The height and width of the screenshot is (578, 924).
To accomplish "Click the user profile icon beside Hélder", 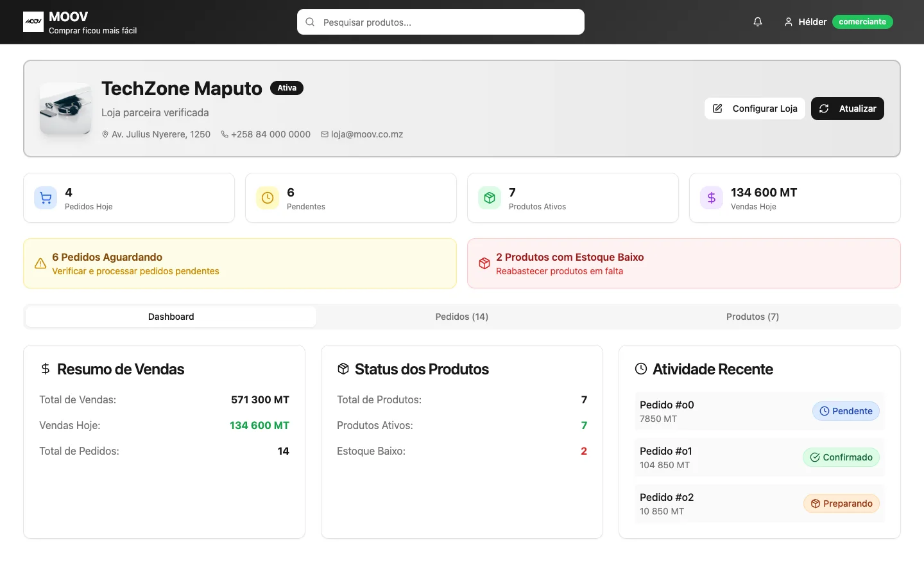I will coord(789,22).
